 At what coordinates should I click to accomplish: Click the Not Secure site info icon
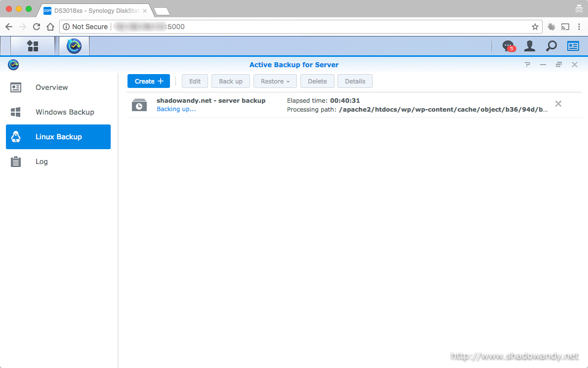[x=66, y=27]
